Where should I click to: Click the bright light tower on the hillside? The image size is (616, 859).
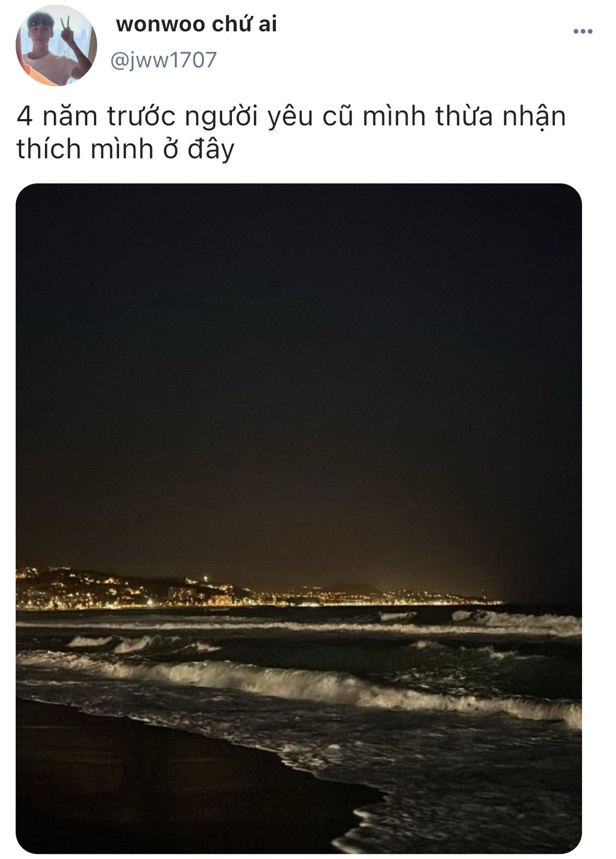pos(205,579)
